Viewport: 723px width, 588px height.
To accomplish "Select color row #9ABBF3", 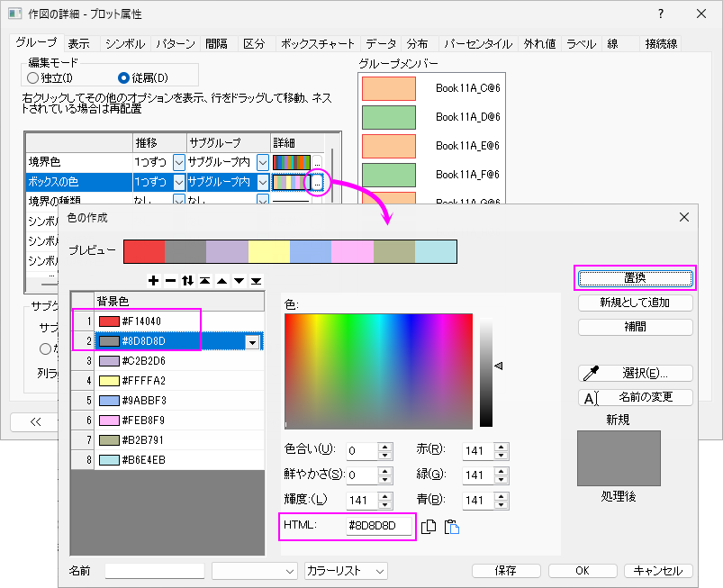I will tap(179, 401).
